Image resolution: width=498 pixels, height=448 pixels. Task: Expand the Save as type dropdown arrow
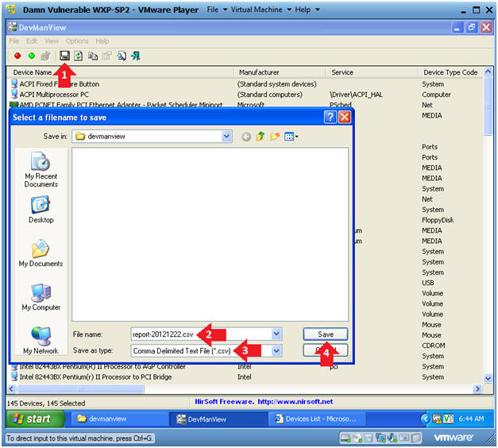[x=276, y=351]
